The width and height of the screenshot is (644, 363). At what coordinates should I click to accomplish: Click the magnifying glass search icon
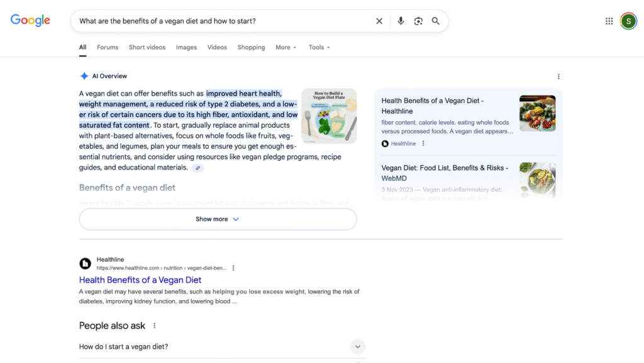coord(435,21)
